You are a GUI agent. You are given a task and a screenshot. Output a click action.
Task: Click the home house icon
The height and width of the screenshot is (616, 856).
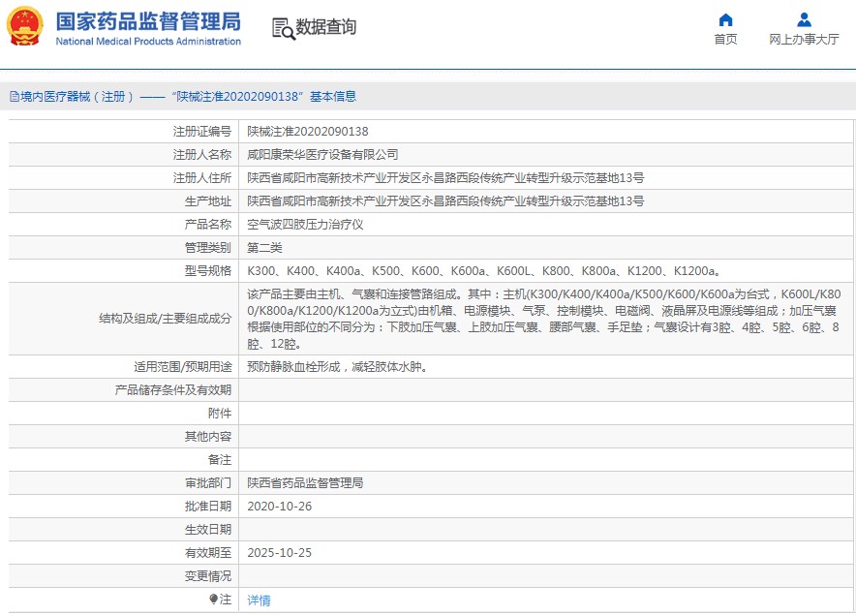click(725, 19)
